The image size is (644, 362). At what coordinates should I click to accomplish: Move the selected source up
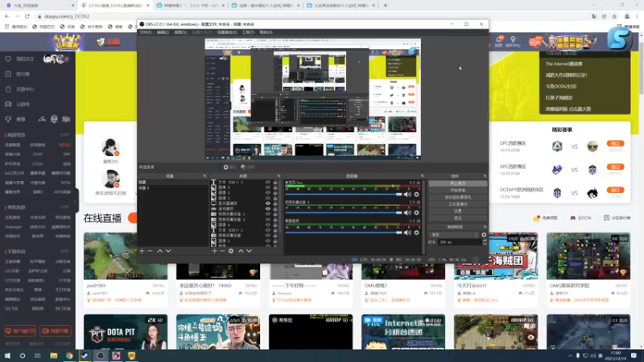click(241, 251)
